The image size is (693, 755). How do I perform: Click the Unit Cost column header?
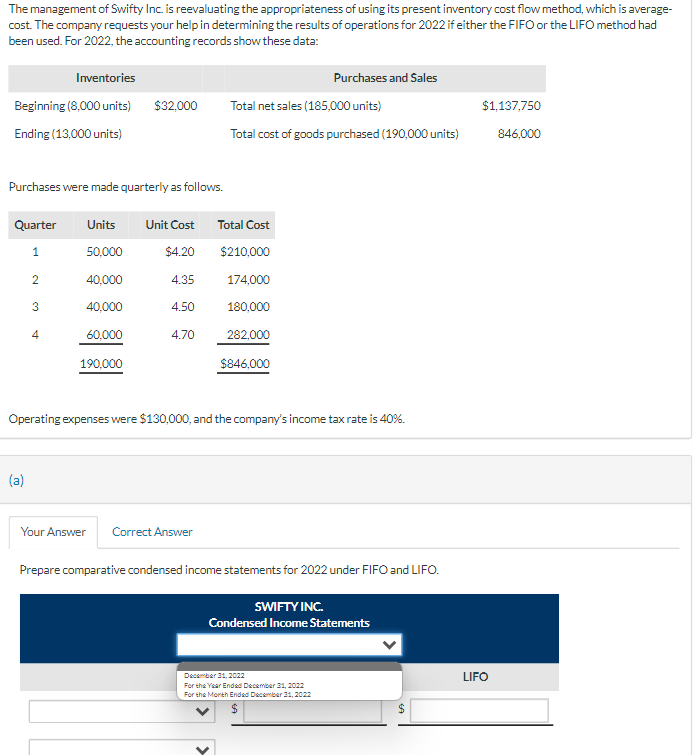click(x=170, y=225)
